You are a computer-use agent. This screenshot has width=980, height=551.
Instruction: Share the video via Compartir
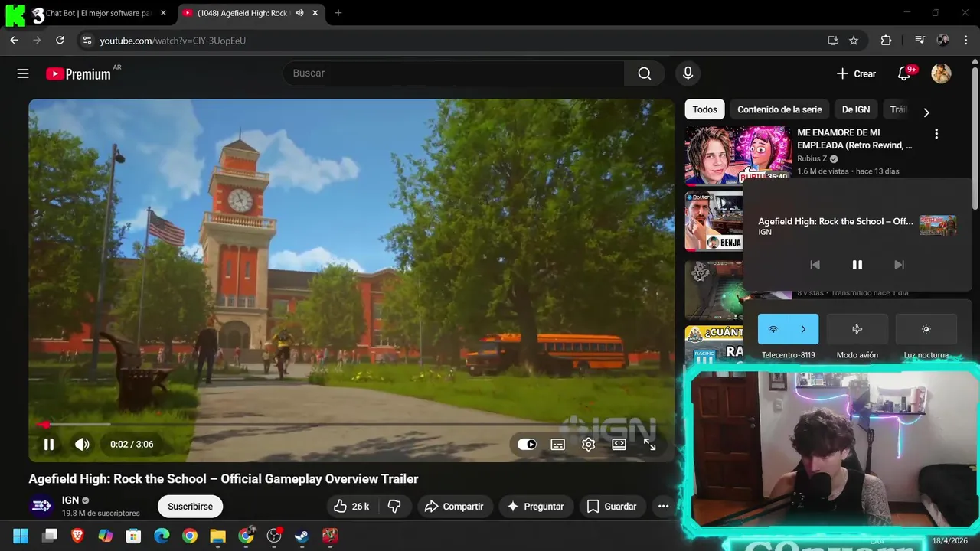coord(454,506)
